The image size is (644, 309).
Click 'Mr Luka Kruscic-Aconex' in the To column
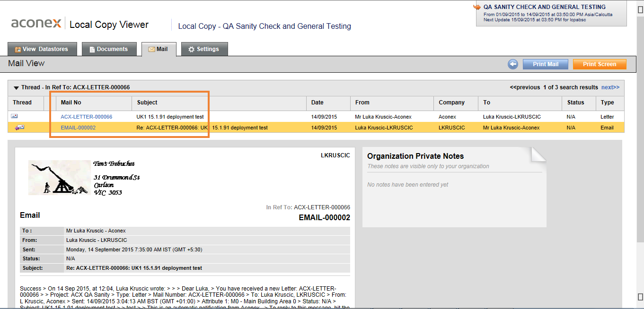512,128
